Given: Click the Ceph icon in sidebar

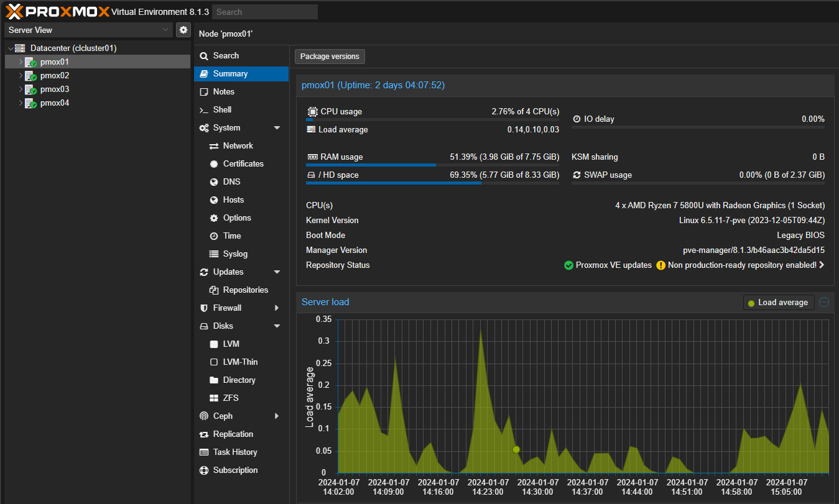Looking at the screenshot, I should (203, 416).
